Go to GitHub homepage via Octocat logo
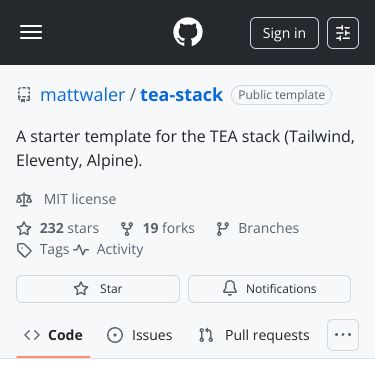 click(x=188, y=32)
